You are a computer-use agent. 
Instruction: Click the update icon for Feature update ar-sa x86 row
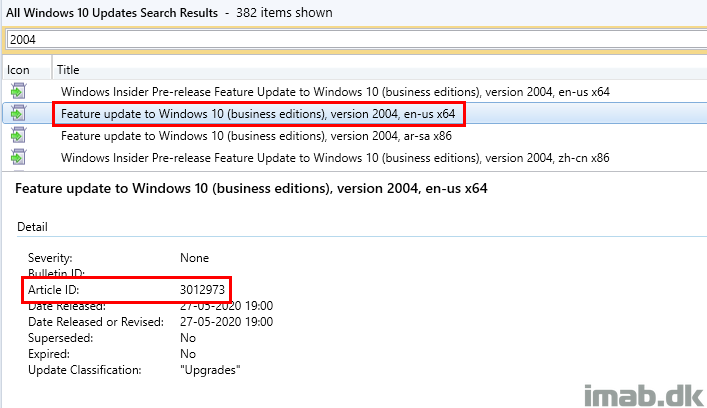[18, 135]
